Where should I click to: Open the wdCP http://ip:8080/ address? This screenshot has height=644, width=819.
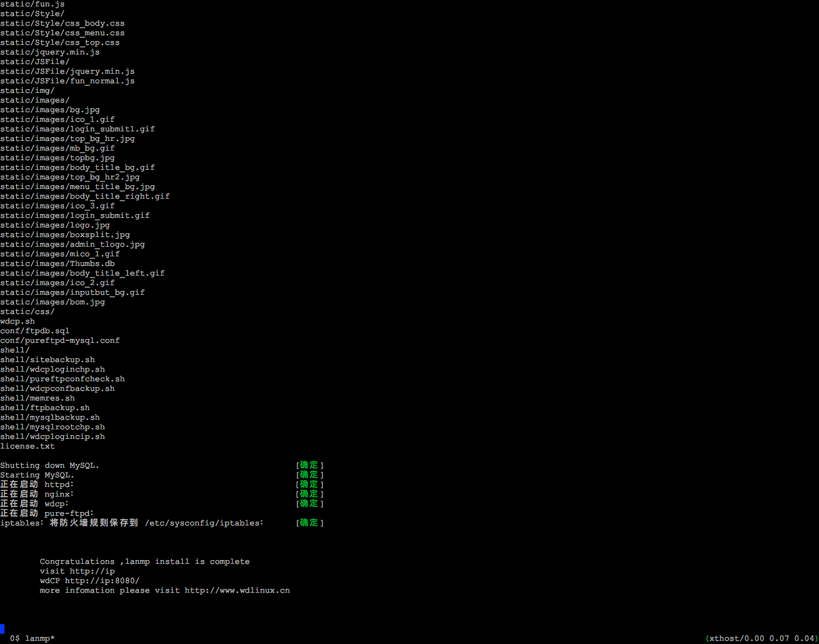click(90, 581)
